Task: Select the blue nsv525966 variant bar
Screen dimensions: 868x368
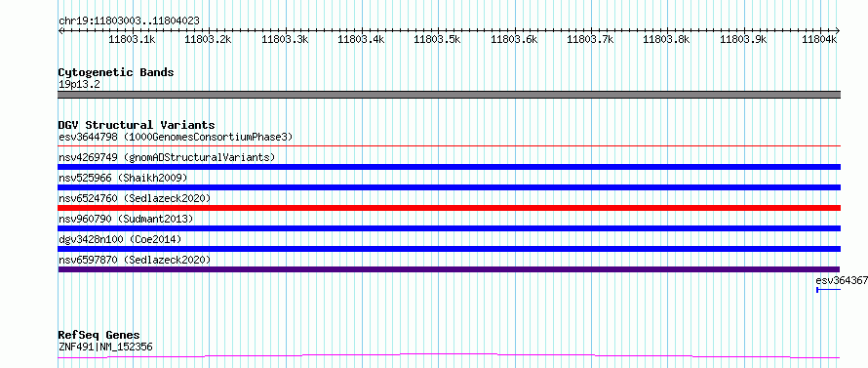Action: coord(449,187)
